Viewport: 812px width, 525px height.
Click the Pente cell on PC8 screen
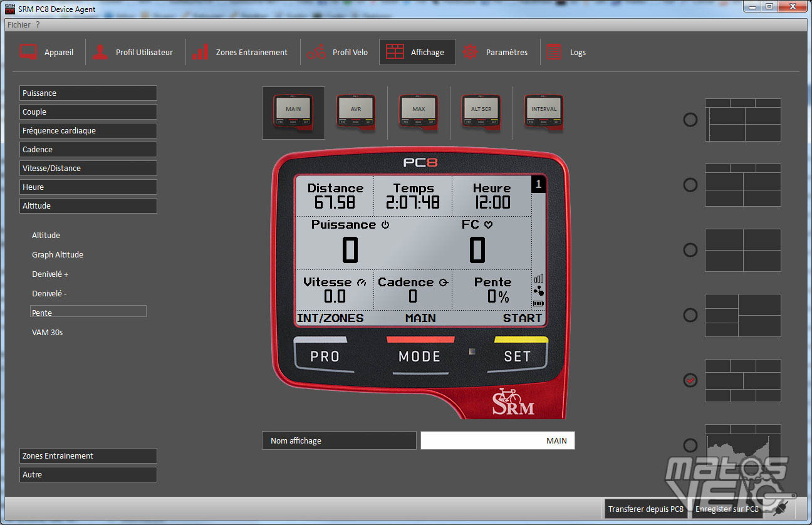(491, 290)
